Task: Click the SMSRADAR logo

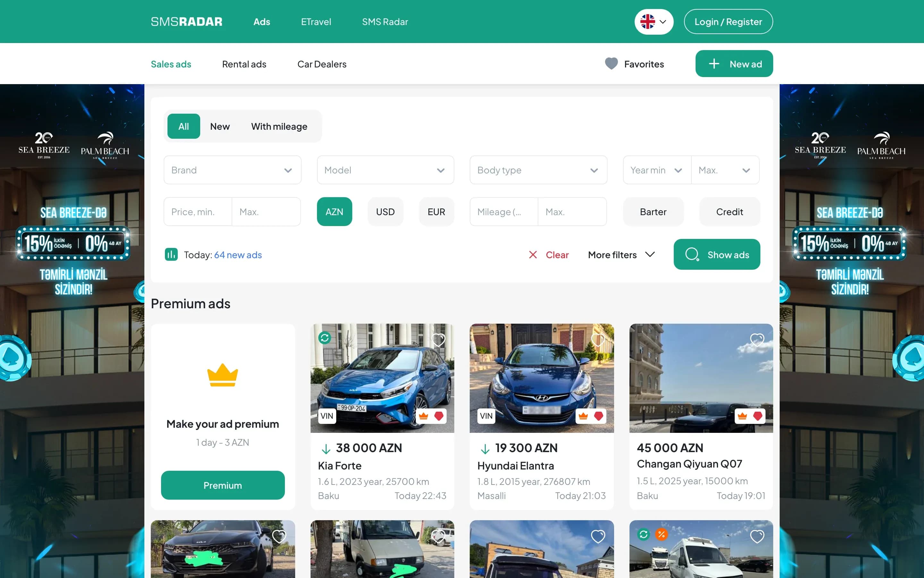Action: tap(186, 22)
